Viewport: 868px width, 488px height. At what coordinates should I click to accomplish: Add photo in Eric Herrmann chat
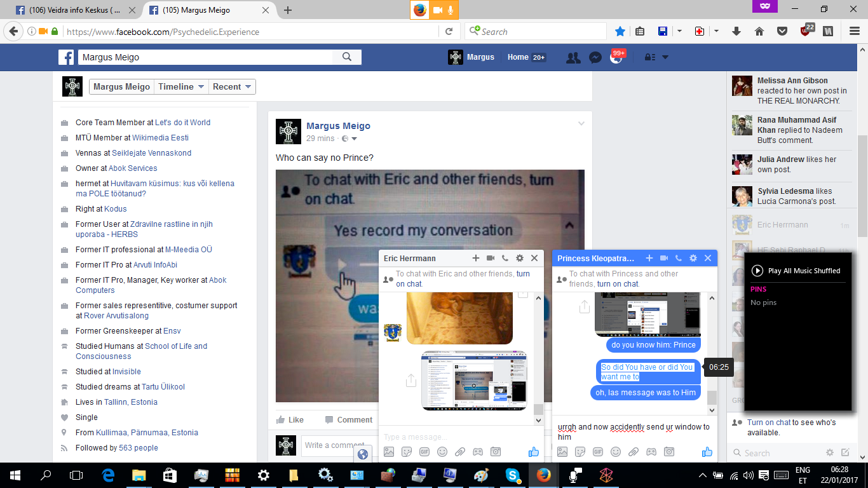389,452
